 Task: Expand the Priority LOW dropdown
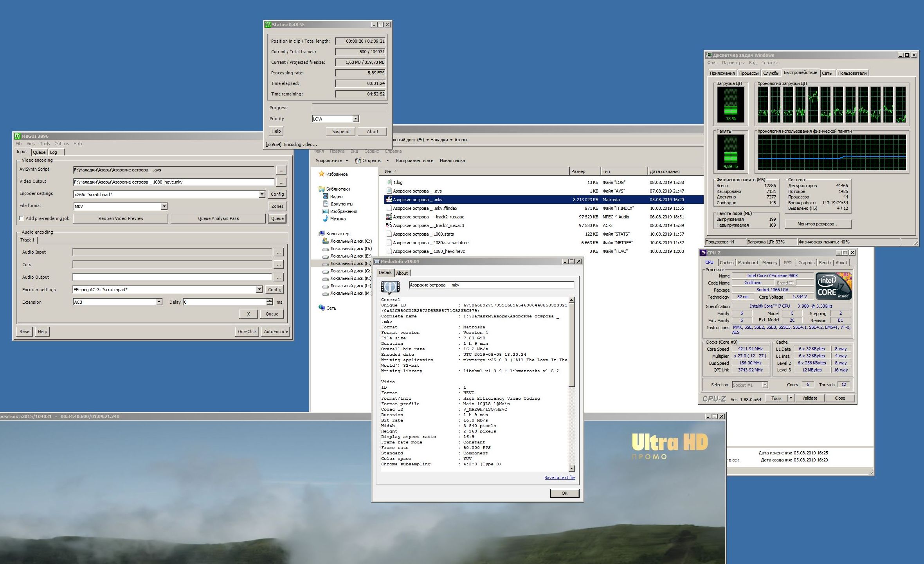(355, 119)
